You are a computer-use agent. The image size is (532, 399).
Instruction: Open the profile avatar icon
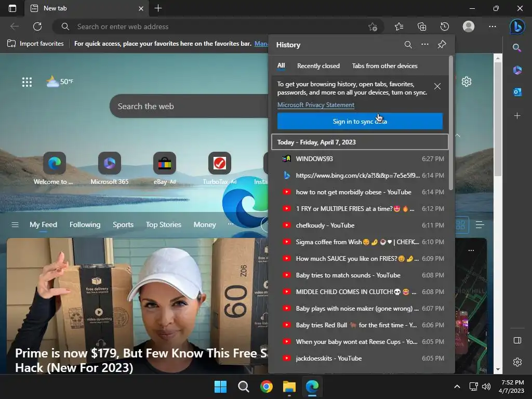469,26
